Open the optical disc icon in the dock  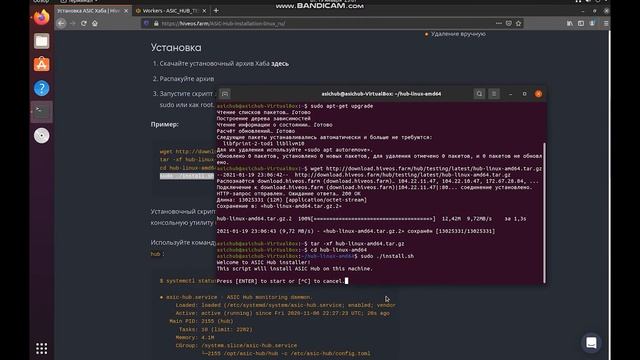(41, 136)
